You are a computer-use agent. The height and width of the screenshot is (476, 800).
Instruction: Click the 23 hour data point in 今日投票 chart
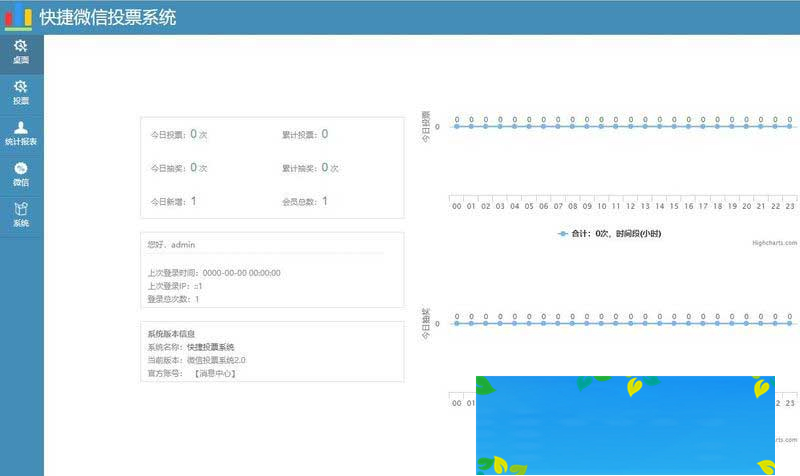(x=789, y=127)
